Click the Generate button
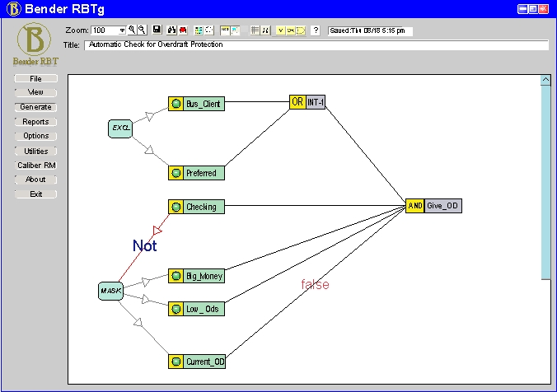557x392 pixels. [x=35, y=107]
